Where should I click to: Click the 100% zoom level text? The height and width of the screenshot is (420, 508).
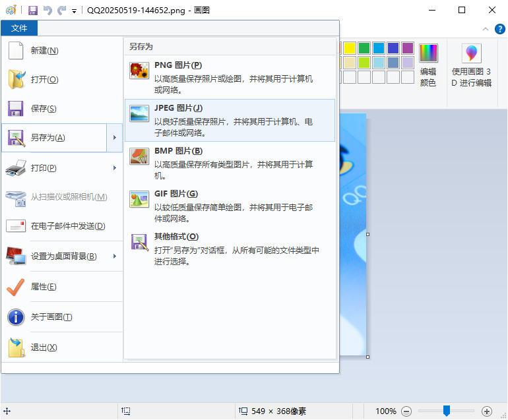pos(385,411)
